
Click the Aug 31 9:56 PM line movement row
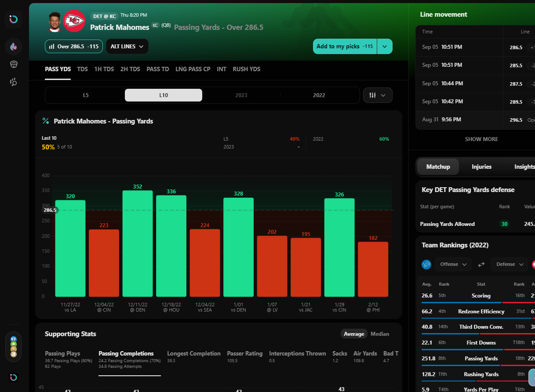[475, 120]
